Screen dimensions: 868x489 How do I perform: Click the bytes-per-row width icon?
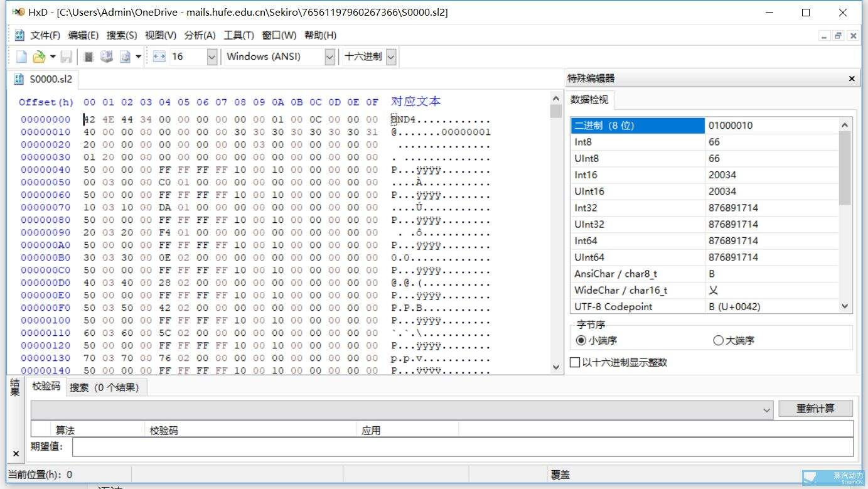pos(159,56)
